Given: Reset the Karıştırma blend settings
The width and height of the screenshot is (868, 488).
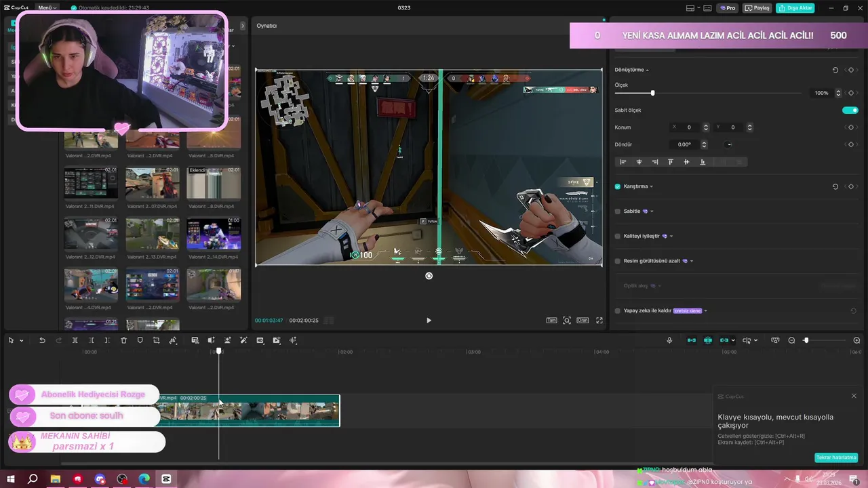Looking at the screenshot, I should pos(835,186).
